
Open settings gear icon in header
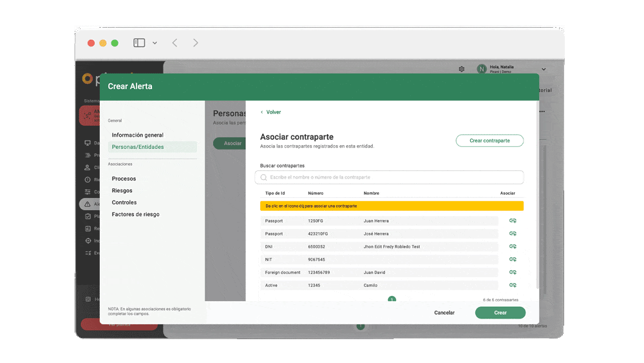pyautogui.click(x=462, y=69)
